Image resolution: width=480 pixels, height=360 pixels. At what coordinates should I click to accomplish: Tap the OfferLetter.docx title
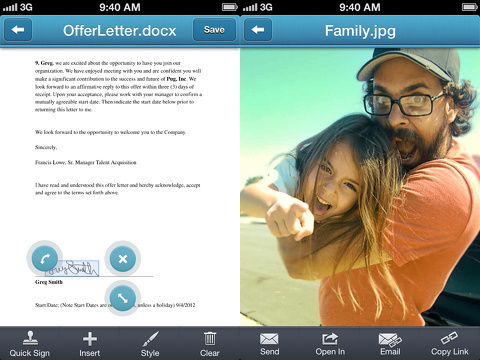(x=119, y=31)
